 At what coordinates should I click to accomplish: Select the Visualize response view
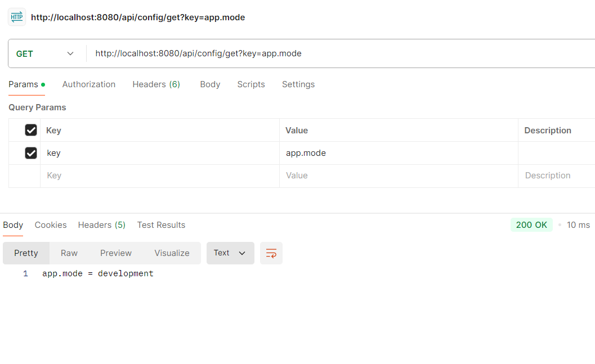click(172, 253)
